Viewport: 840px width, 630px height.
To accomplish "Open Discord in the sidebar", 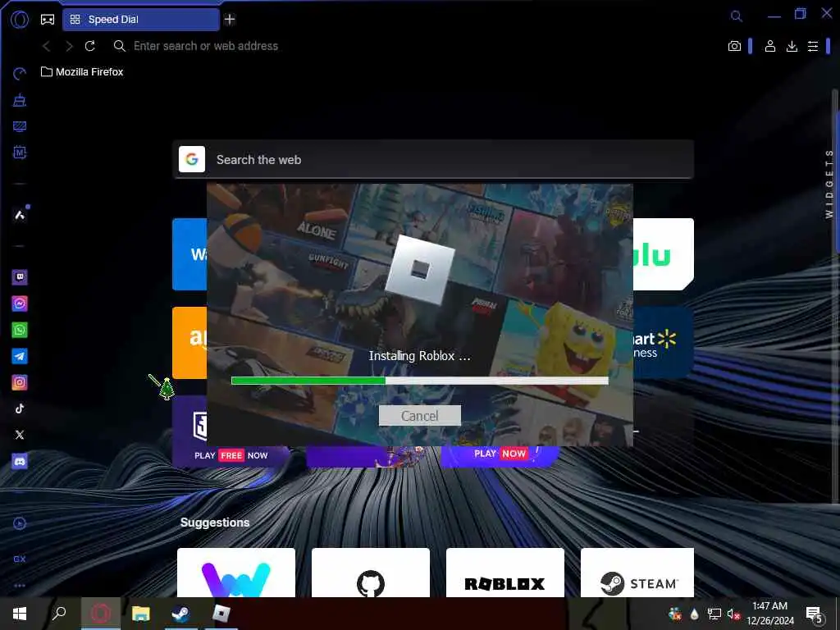I will pos(20,461).
